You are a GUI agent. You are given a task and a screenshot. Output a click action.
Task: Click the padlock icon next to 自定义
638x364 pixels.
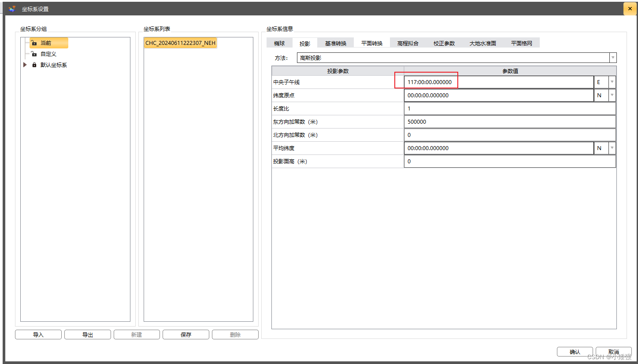coord(34,54)
